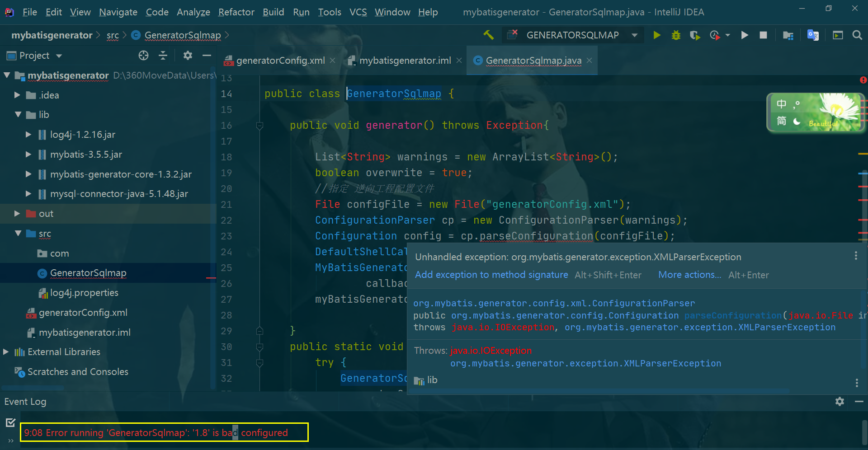The image size is (868, 450).
Task: Click the Project tree horizontal scrollbar
Action: point(33,388)
